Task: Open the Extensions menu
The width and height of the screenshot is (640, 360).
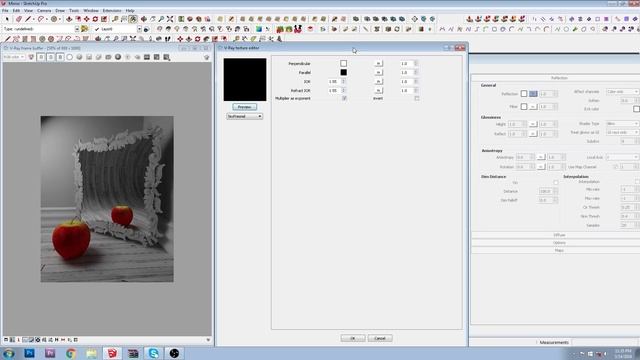Action: click(112, 11)
